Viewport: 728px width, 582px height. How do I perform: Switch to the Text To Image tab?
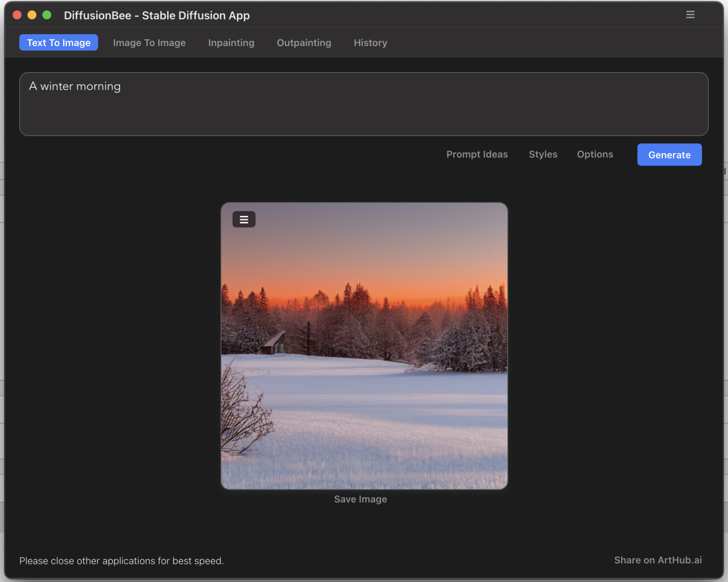pyautogui.click(x=59, y=43)
